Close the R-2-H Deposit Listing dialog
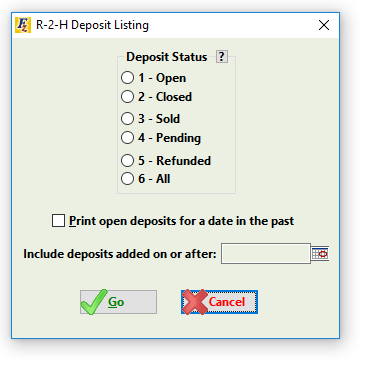 coord(324,25)
